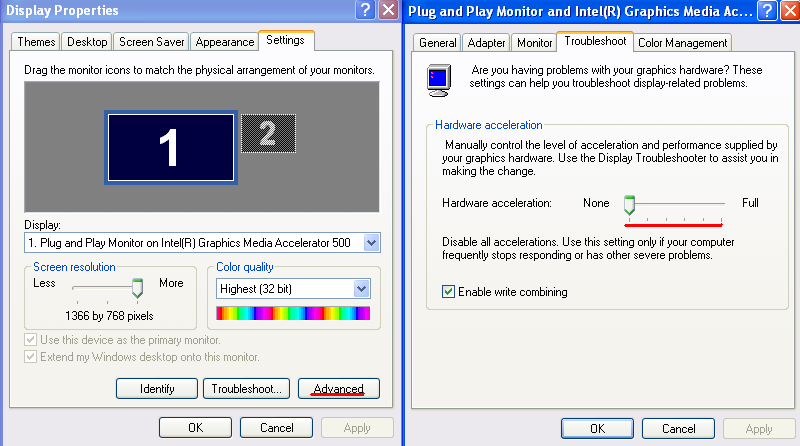This screenshot has height=446, width=800.
Task: Close the Plug and Play Monitor window
Action: point(790,11)
